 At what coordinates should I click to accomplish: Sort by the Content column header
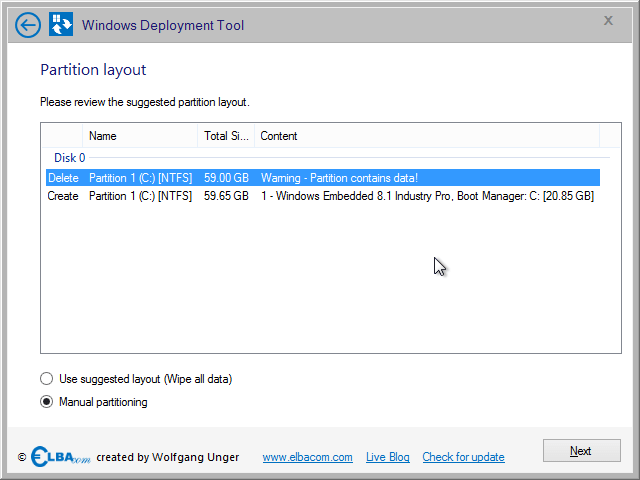pyautogui.click(x=427, y=136)
